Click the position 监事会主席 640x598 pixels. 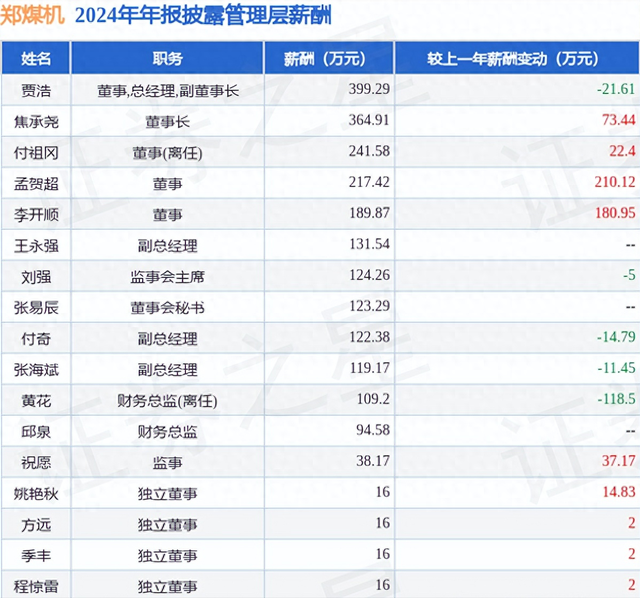pos(167,277)
